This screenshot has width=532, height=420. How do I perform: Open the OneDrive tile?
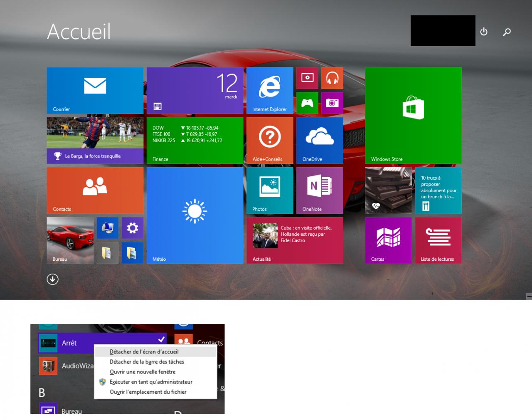coord(320,141)
